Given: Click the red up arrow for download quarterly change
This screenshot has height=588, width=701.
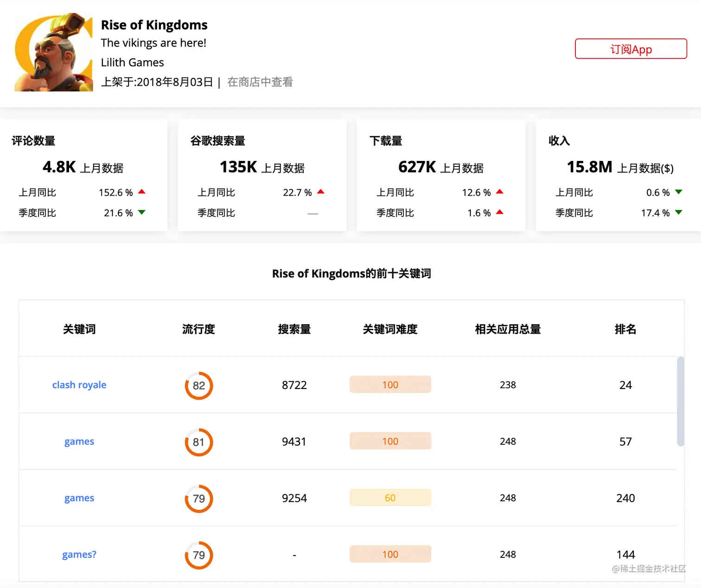Looking at the screenshot, I should point(500,212).
